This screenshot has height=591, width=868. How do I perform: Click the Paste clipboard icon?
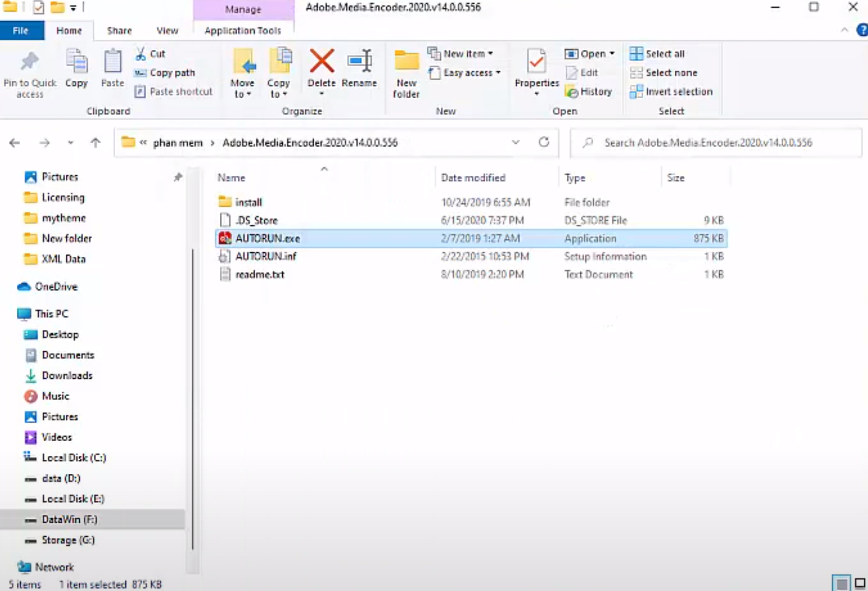tap(112, 61)
